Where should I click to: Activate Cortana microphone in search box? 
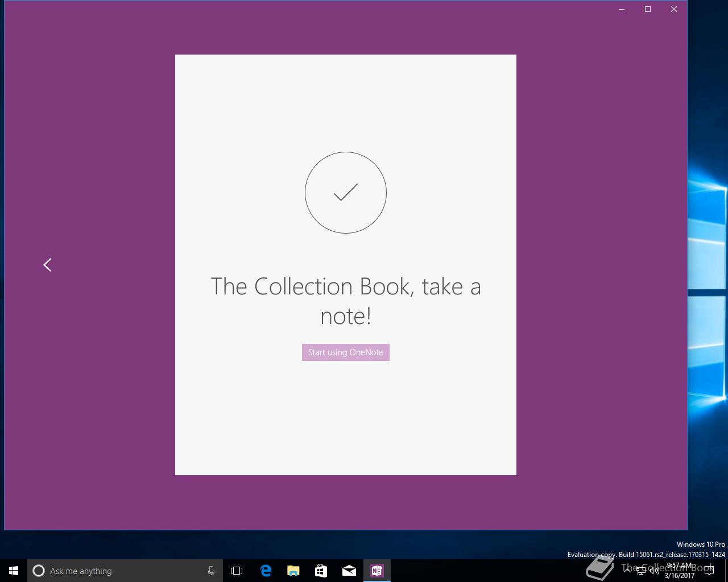click(211, 571)
